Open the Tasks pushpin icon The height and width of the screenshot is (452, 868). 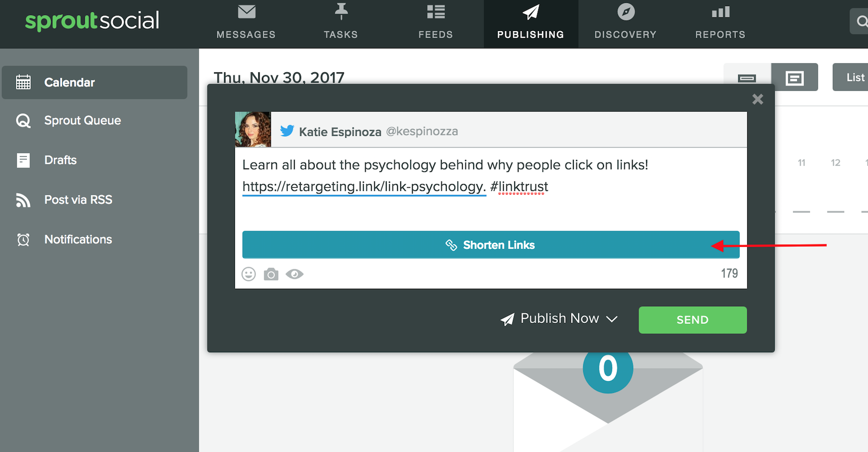click(341, 11)
